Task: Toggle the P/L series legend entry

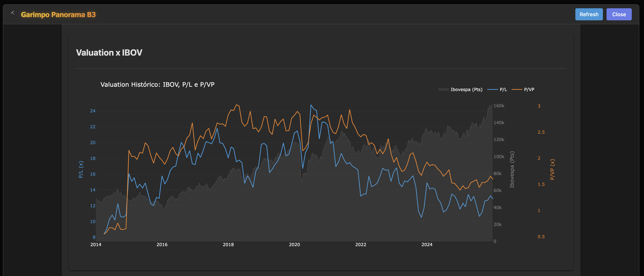Action: point(503,90)
